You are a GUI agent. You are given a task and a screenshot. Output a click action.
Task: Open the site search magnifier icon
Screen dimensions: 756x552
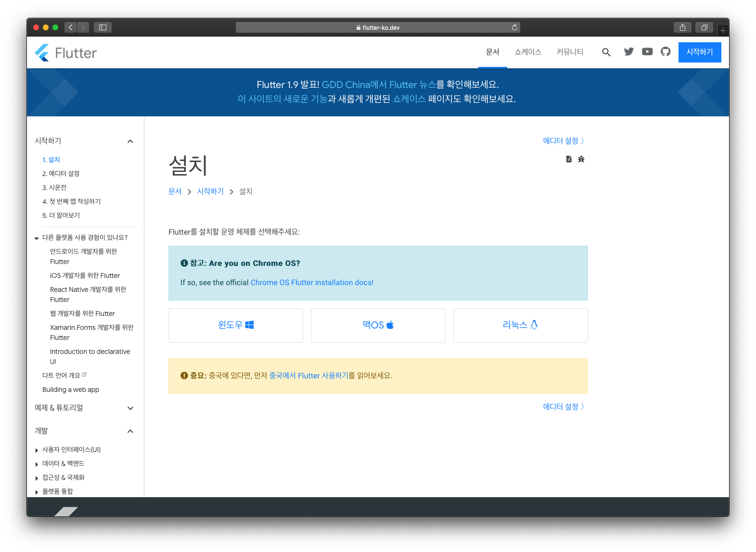(x=606, y=52)
